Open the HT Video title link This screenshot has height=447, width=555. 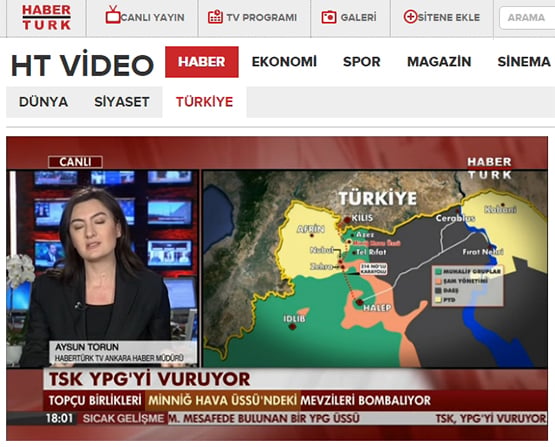pos(82,65)
